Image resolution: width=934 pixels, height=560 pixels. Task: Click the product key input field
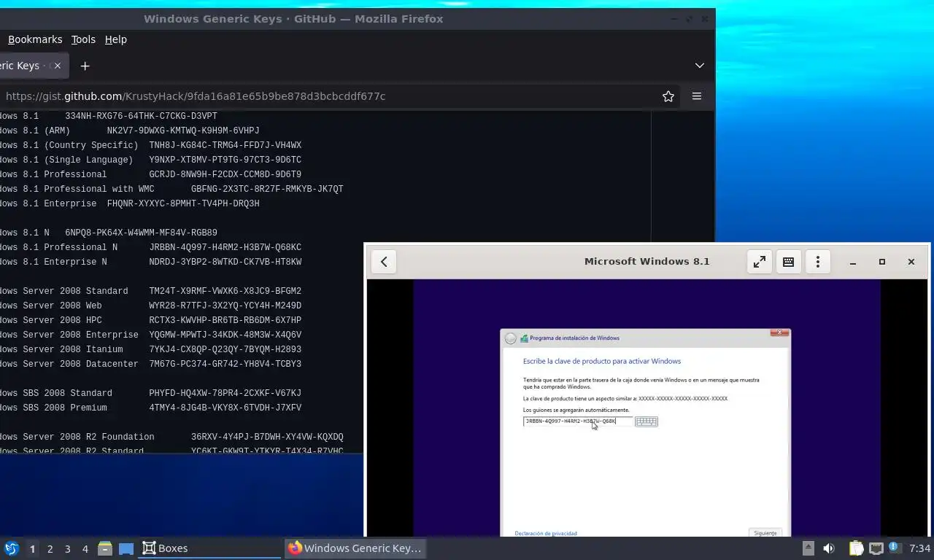578,421
